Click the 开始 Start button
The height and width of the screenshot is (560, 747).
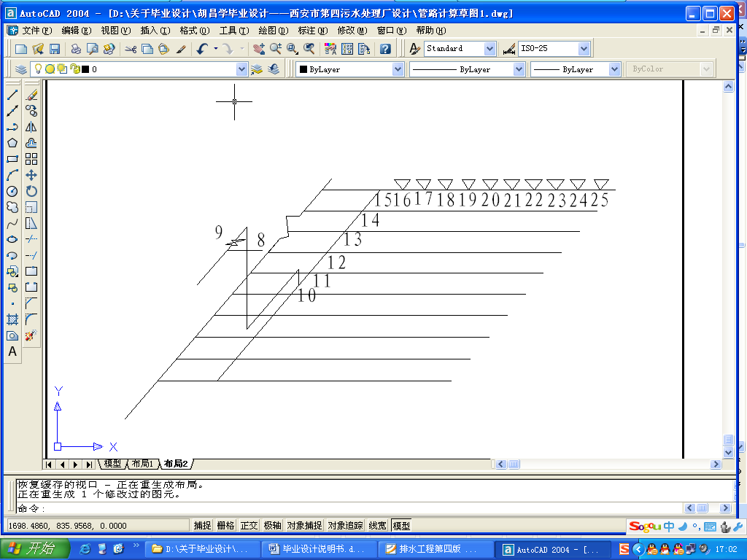click(35, 549)
